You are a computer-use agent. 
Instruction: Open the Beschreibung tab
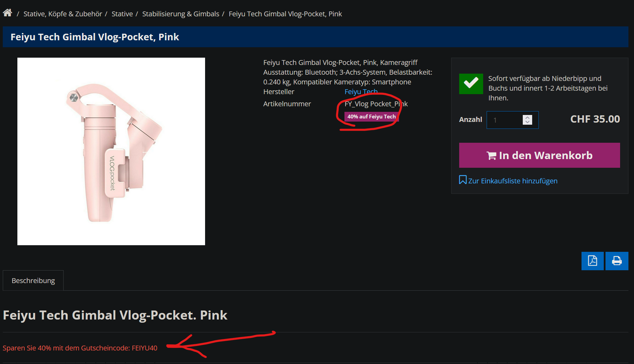[x=33, y=281]
